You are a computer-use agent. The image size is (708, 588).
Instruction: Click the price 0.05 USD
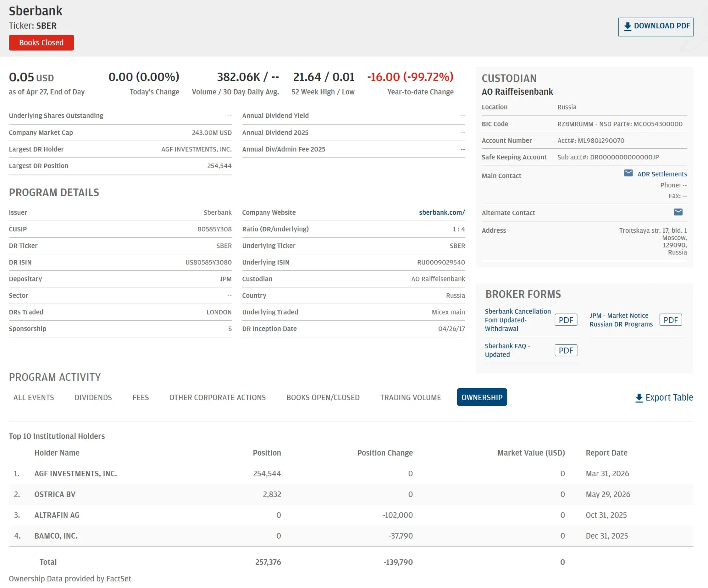click(31, 77)
